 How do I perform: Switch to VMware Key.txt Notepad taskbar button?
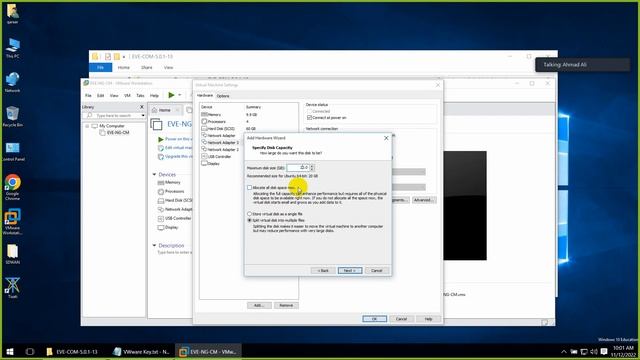(x=141, y=351)
